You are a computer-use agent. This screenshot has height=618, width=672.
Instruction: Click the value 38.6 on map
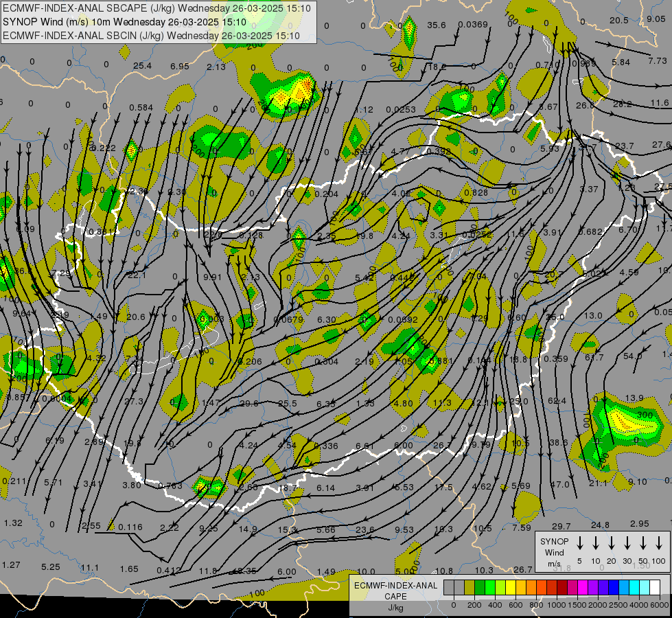(559, 443)
